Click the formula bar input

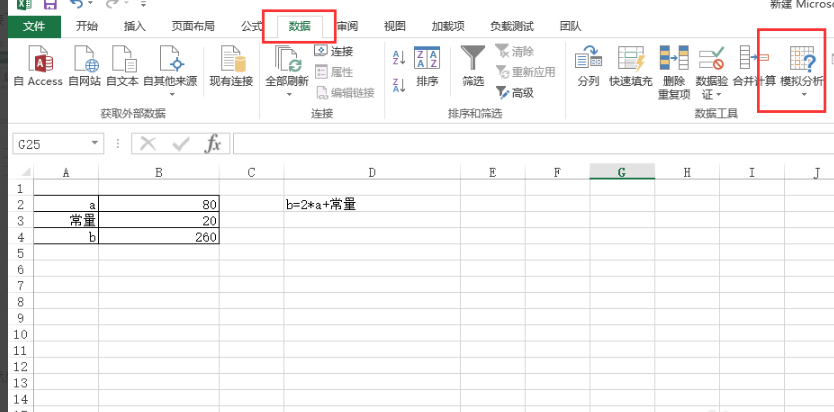tap(533, 144)
